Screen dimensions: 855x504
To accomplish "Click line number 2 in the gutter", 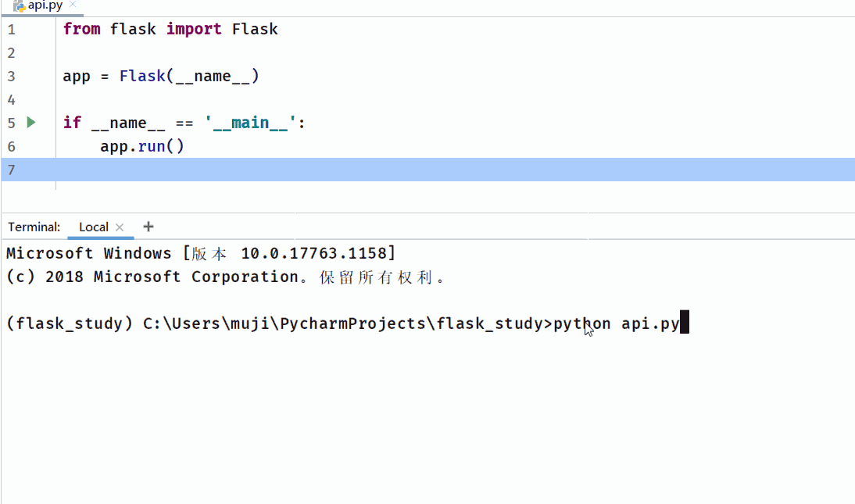I will 11,52.
